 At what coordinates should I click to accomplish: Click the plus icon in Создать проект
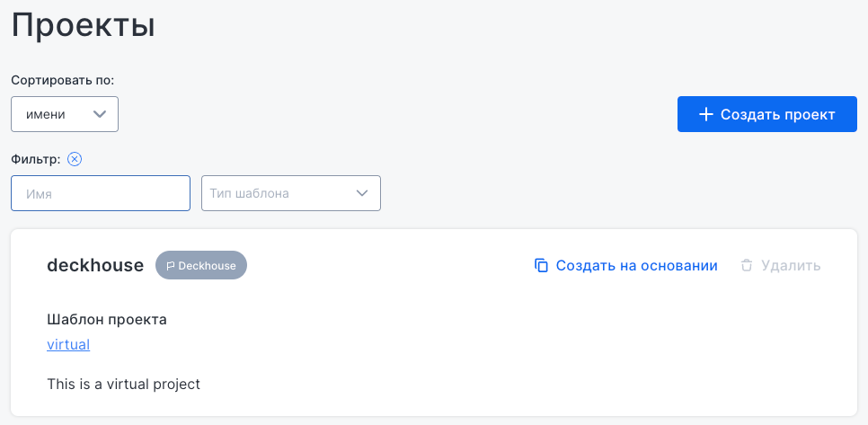706,114
